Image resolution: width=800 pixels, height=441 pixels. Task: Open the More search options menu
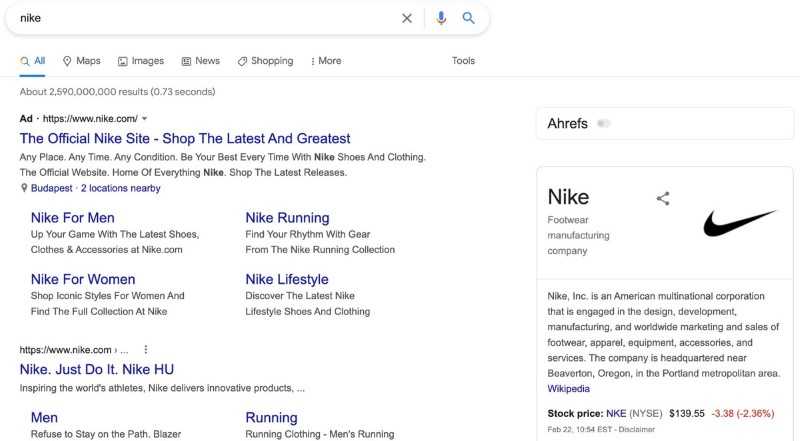[x=326, y=61]
